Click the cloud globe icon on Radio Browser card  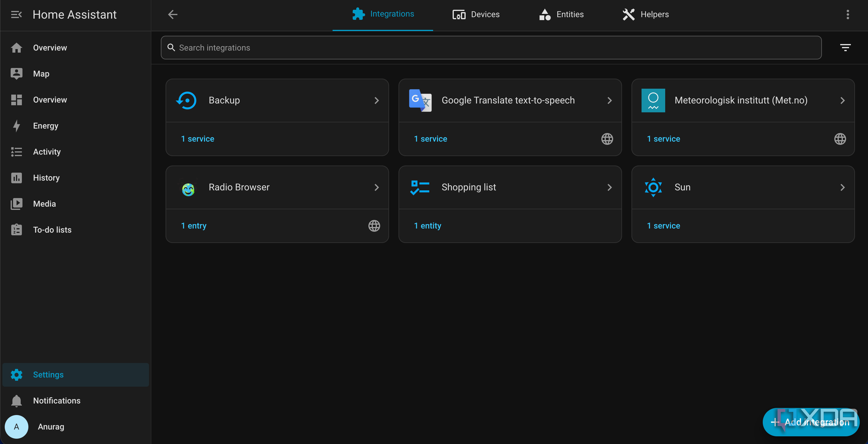(x=374, y=226)
